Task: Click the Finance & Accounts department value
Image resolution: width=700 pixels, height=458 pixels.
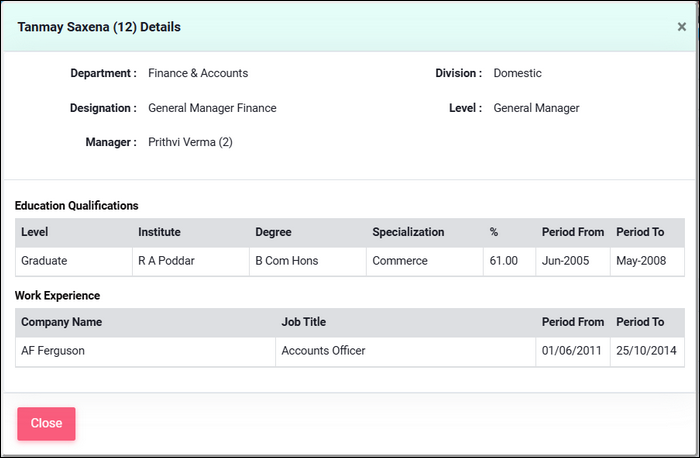Action: (x=198, y=73)
